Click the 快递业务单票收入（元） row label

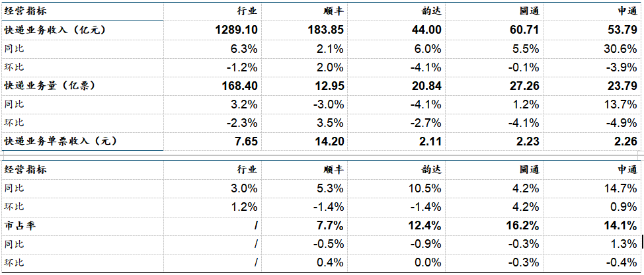(x=61, y=141)
